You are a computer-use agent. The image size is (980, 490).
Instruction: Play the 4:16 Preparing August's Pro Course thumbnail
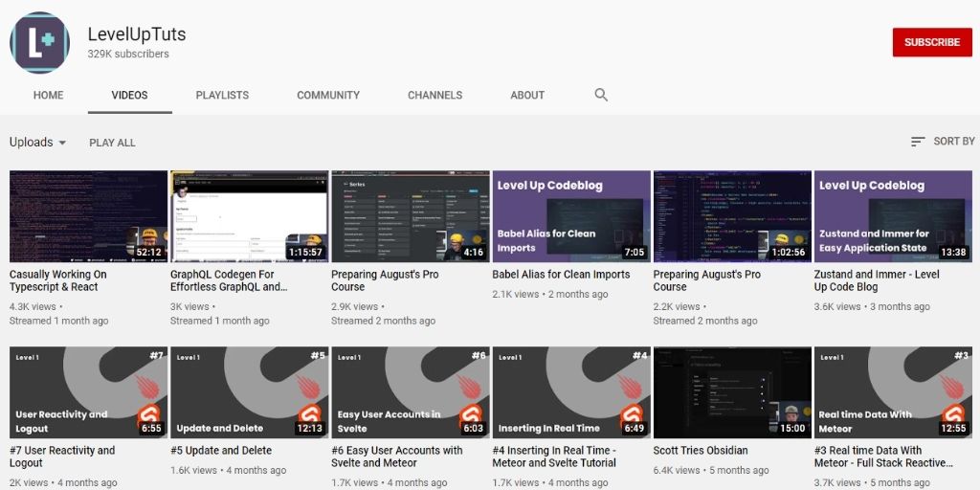pyautogui.click(x=410, y=216)
